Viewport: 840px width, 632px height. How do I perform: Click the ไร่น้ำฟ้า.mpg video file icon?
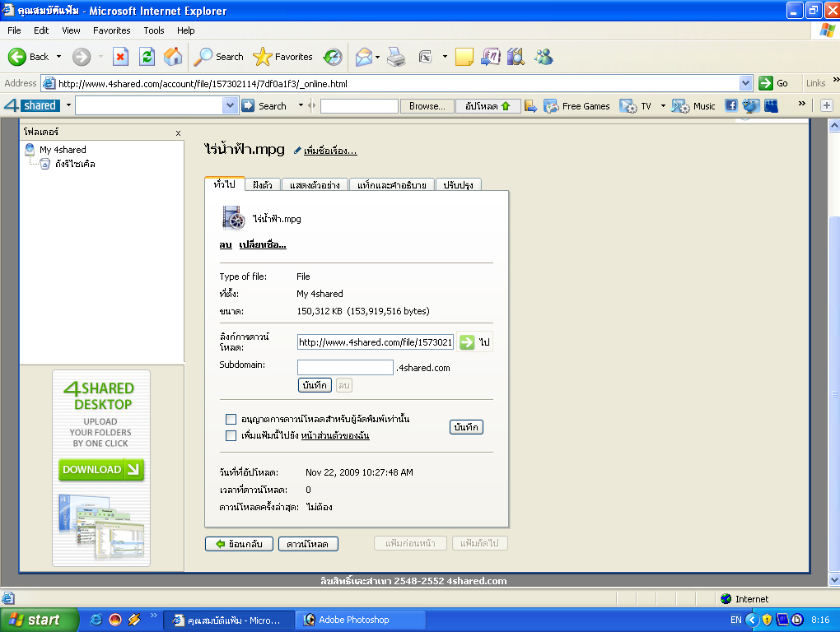[x=234, y=218]
